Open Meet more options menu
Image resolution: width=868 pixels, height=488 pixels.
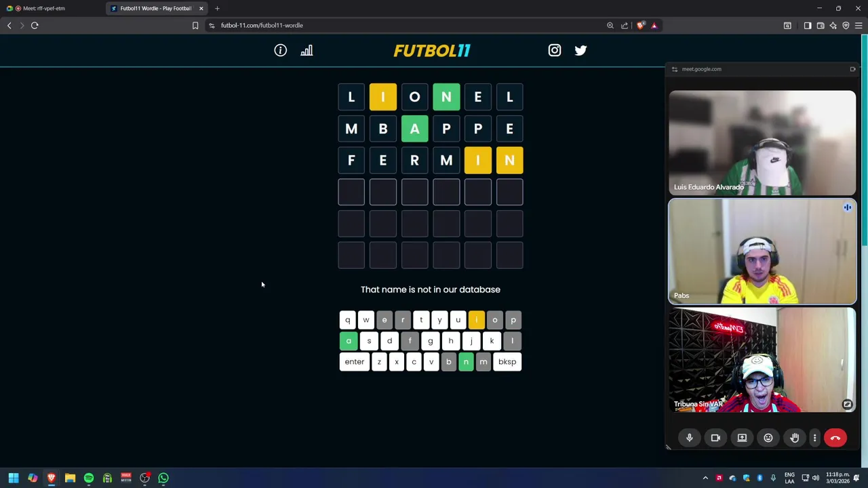click(x=814, y=438)
